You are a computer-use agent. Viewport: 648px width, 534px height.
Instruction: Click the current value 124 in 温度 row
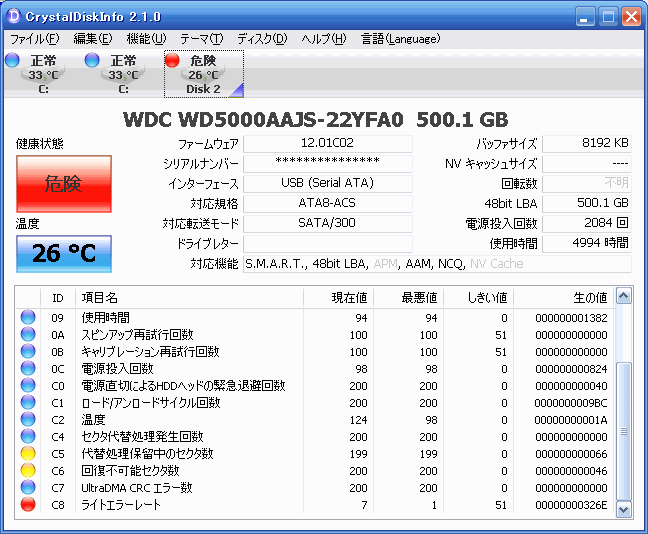click(x=358, y=420)
